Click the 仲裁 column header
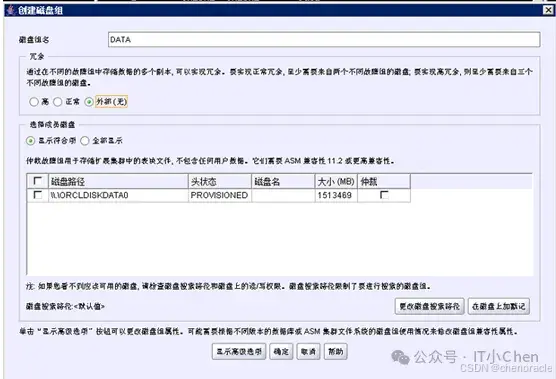 coord(384,182)
